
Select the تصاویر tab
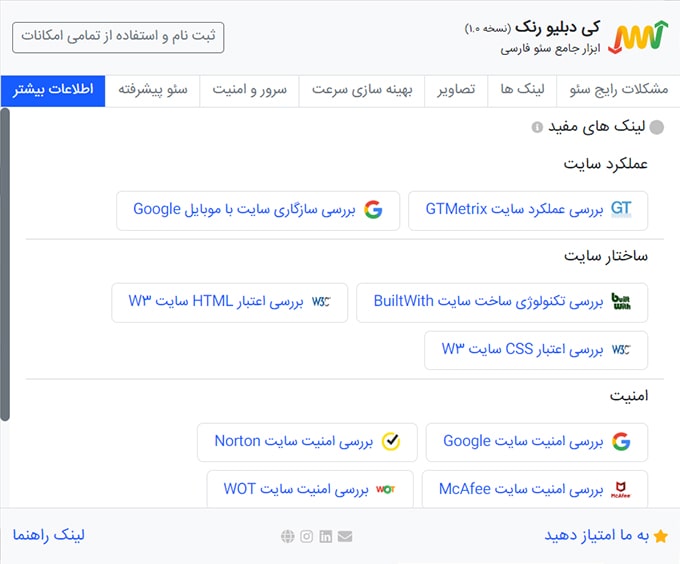pyautogui.click(x=456, y=91)
